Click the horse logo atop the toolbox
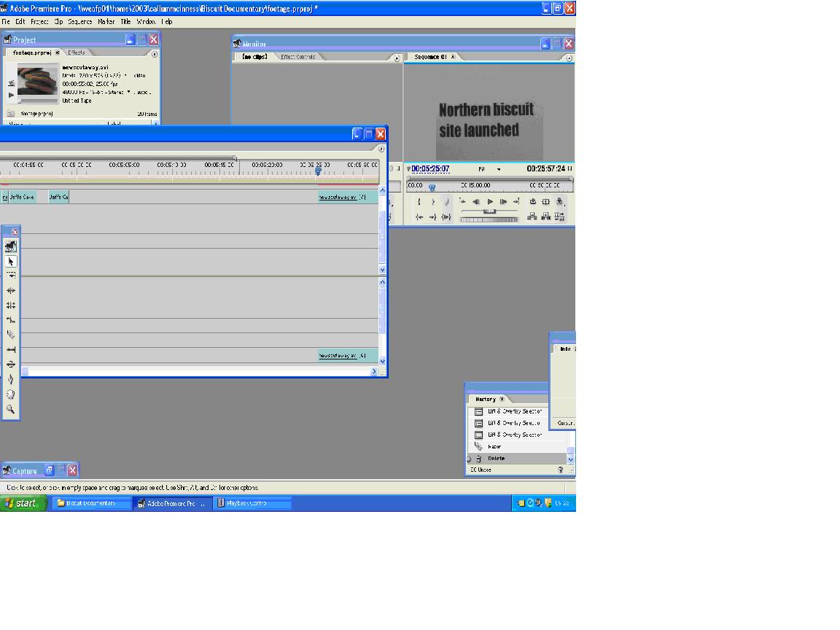 point(11,246)
